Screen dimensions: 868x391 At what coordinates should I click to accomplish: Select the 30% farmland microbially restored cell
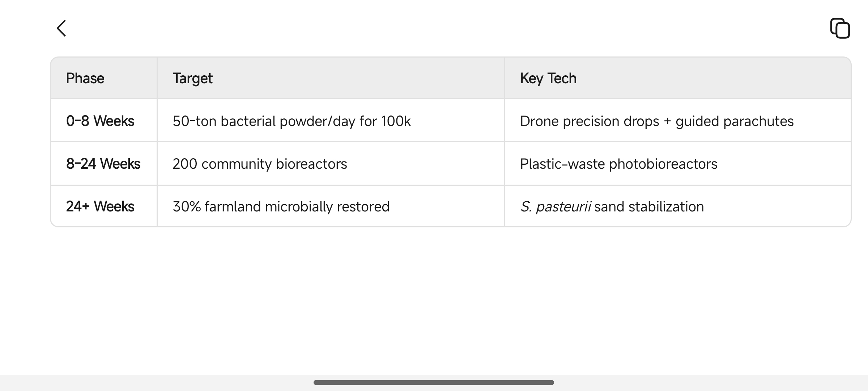(x=331, y=206)
